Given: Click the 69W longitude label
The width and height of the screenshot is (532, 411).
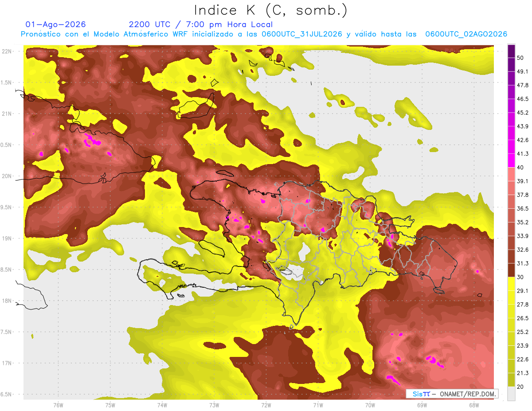Looking at the screenshot, I should click(422, 405).
